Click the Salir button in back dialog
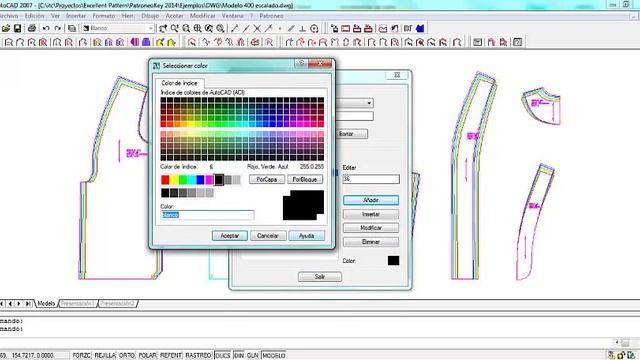This screenshot has width=640, height=360. (320, 277)
